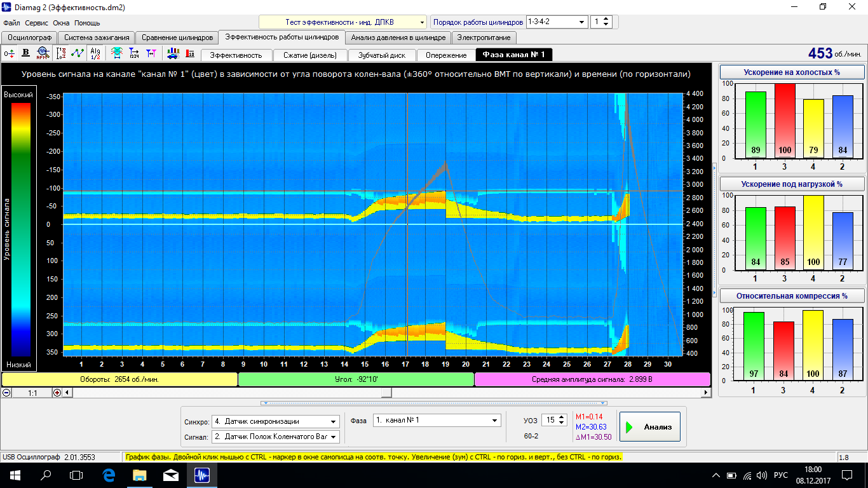Show hidden tray icons chevron

click(x=717, y=475)
